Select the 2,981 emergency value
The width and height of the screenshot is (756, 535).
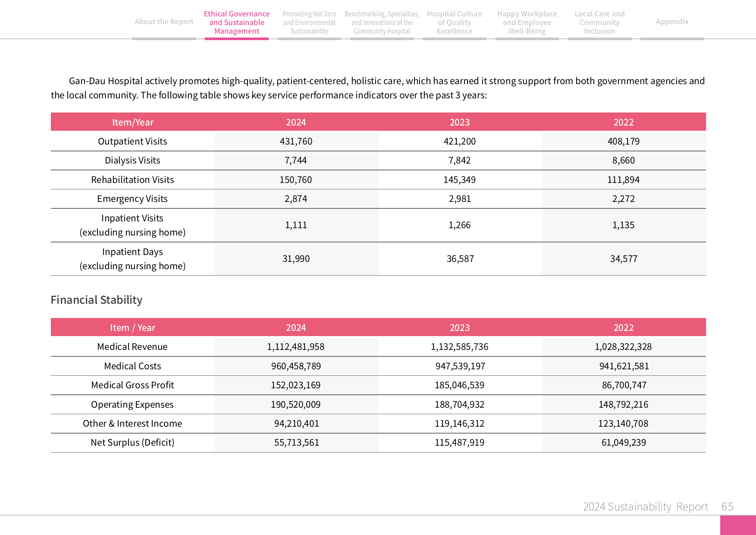pyautogui.click(x=460, y=199)
